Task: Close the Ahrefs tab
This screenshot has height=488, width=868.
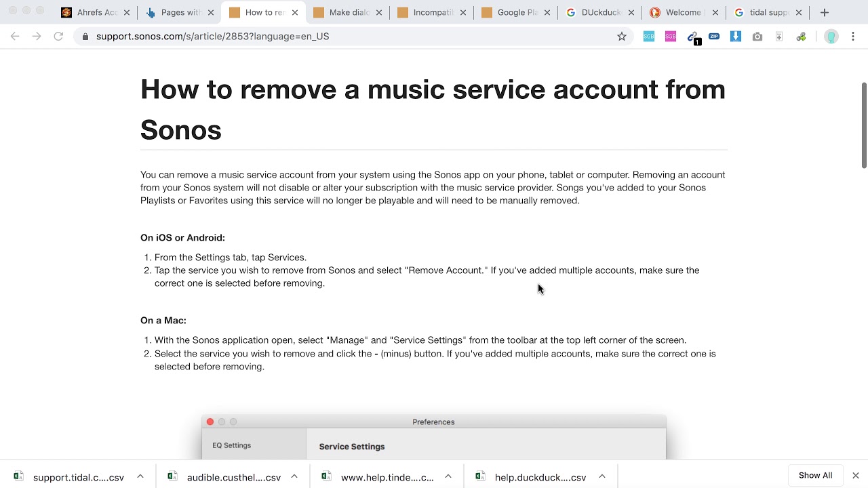Action: pyautogui.click(x=127, y=12)
